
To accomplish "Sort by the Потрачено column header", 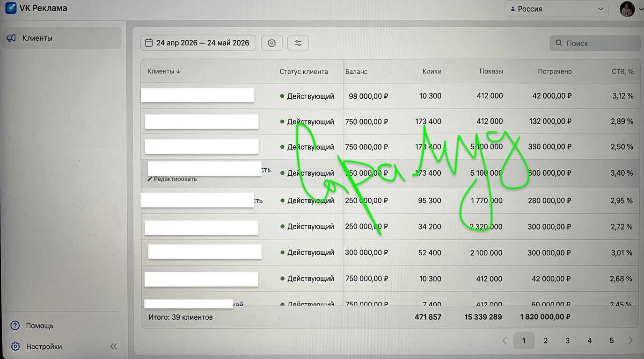I will (x=555, y=72).
